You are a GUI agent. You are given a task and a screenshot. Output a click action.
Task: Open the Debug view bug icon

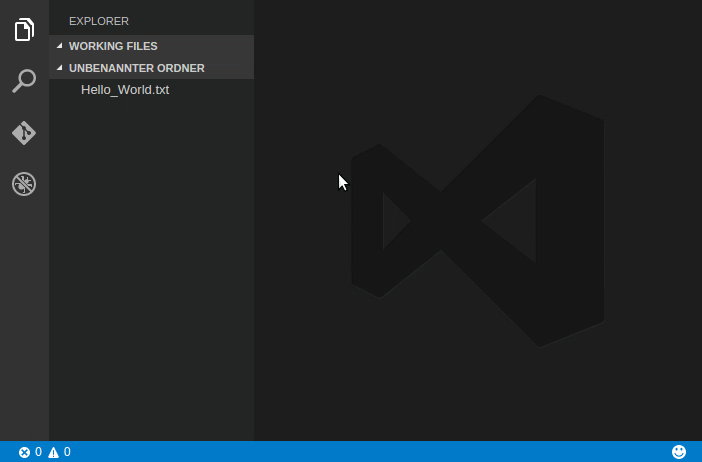24,184
